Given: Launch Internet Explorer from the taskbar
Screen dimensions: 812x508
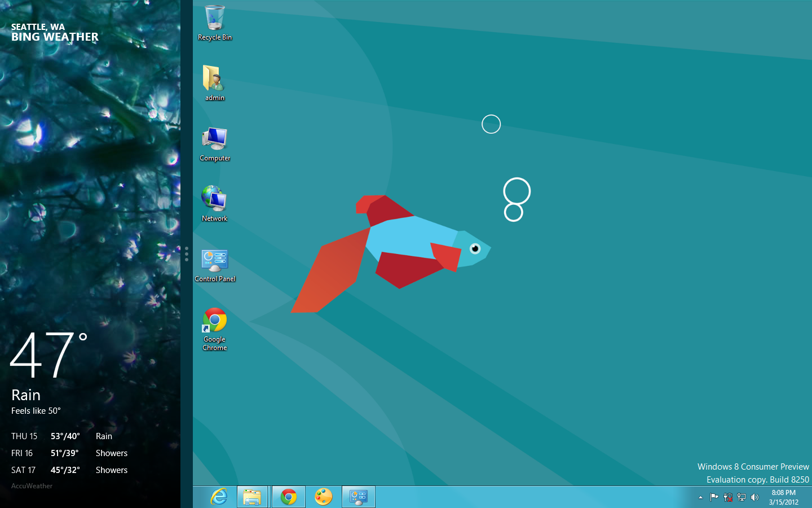Looking at the screenshot, I should [x=219, y=497].
